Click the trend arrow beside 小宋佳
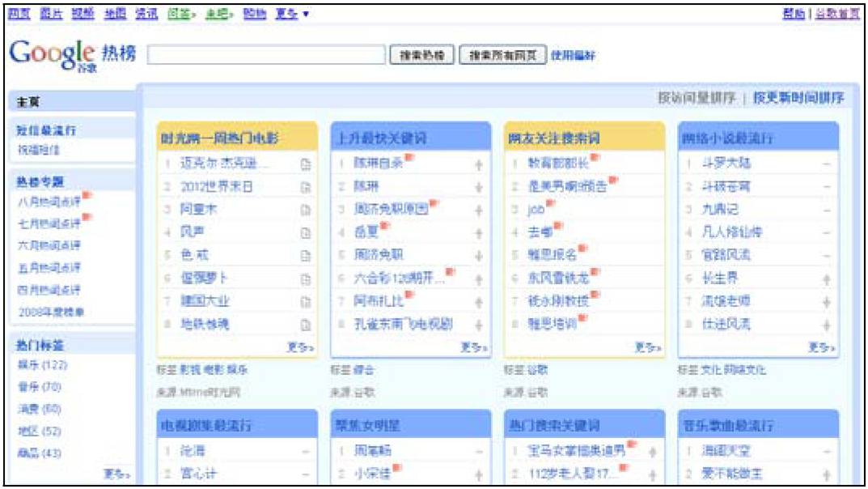This screenshot has height=489, width=868. click(479, 474)
